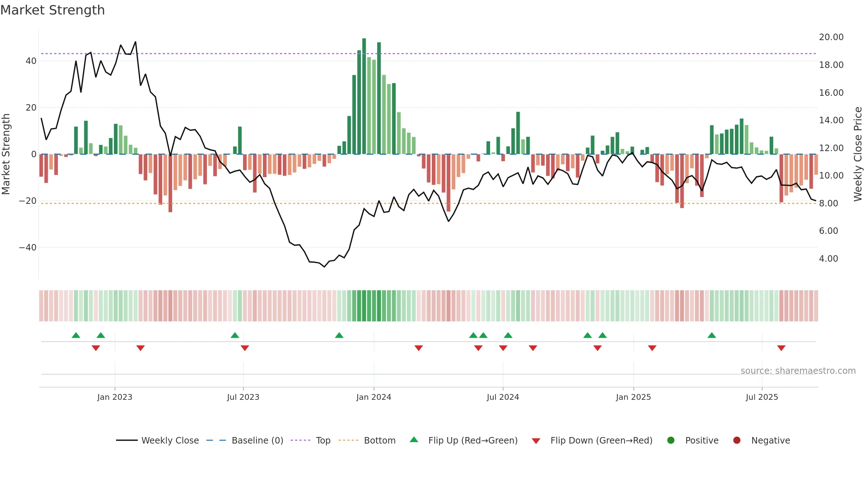Select the flip-down marker at Jul 2023

pyautogui.click(x=245, y=348)
